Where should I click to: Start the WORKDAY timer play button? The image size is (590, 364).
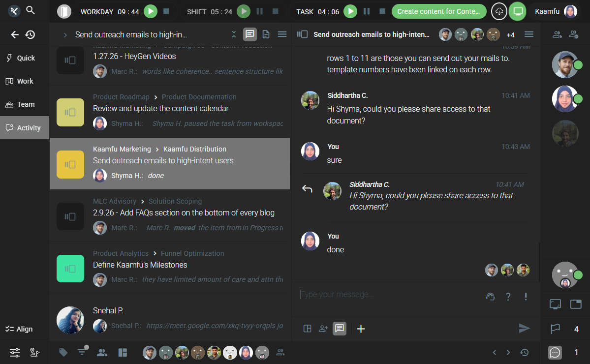click(x=151, y=11)
